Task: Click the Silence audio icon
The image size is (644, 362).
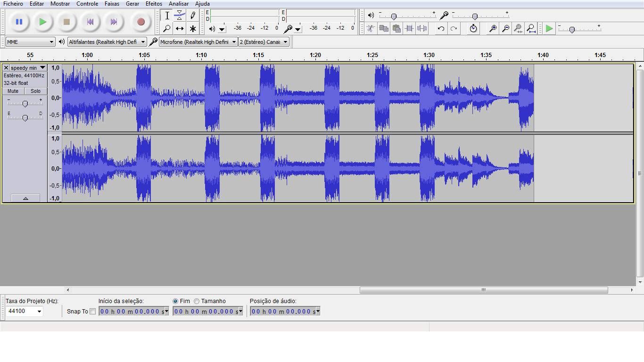Action: pos(422,29)
